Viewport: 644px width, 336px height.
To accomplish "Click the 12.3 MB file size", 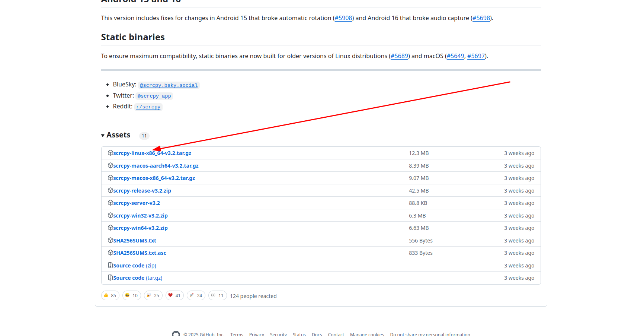I will point(419,153).
